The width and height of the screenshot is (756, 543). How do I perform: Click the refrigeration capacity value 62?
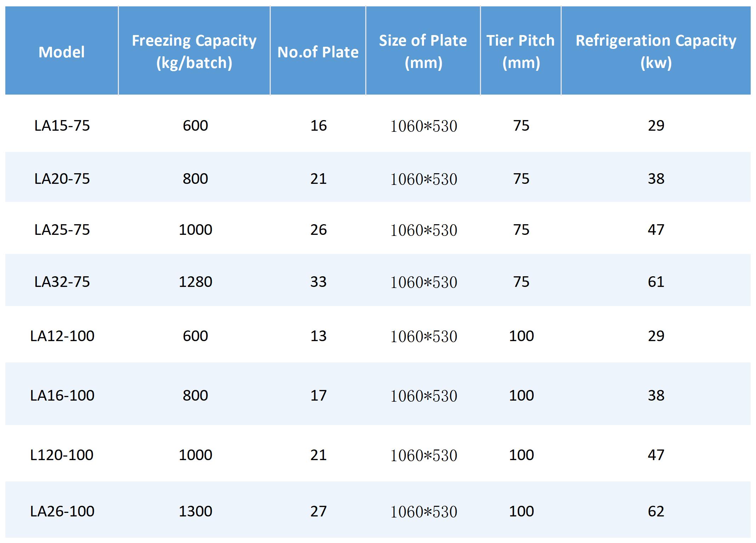coord(656,511)
